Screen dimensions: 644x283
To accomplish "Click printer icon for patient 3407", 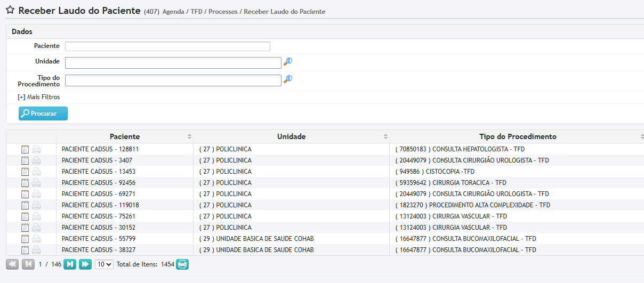I will pos(36,160).
